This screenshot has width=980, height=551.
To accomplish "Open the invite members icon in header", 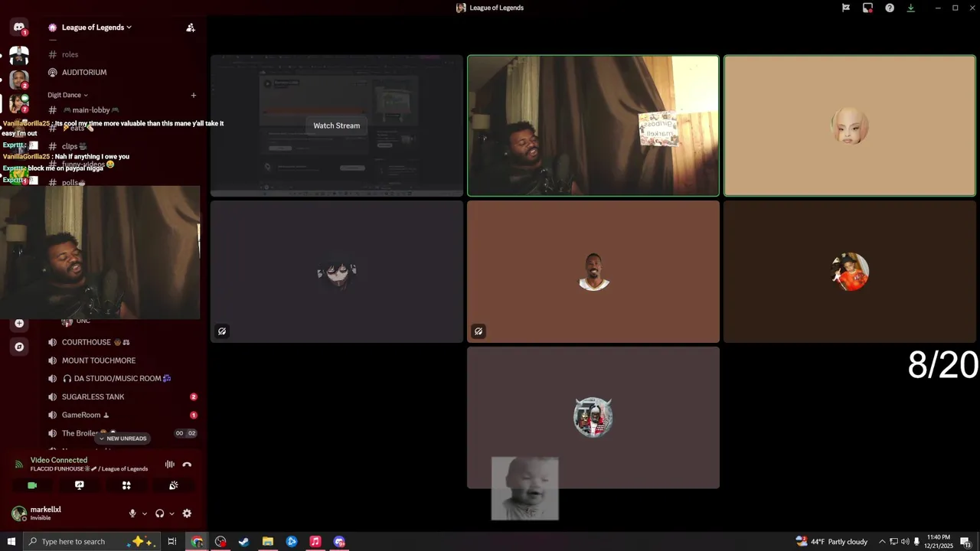I will coord(191,28).
